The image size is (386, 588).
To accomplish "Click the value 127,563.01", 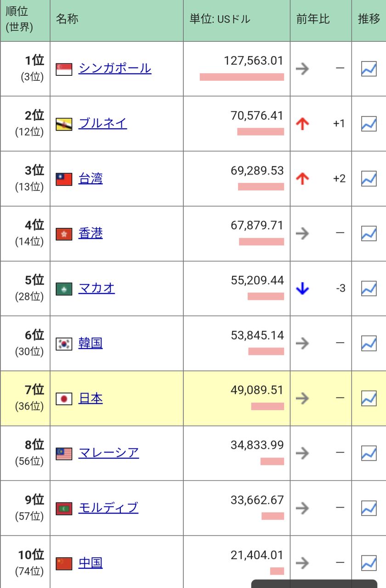I will point(254,61).
